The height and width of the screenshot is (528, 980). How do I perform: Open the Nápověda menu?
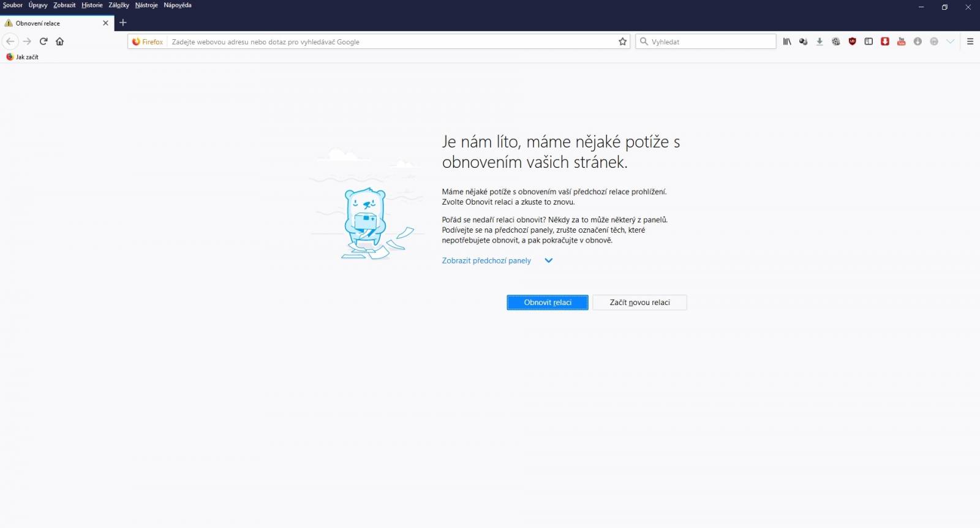(178, 5)
